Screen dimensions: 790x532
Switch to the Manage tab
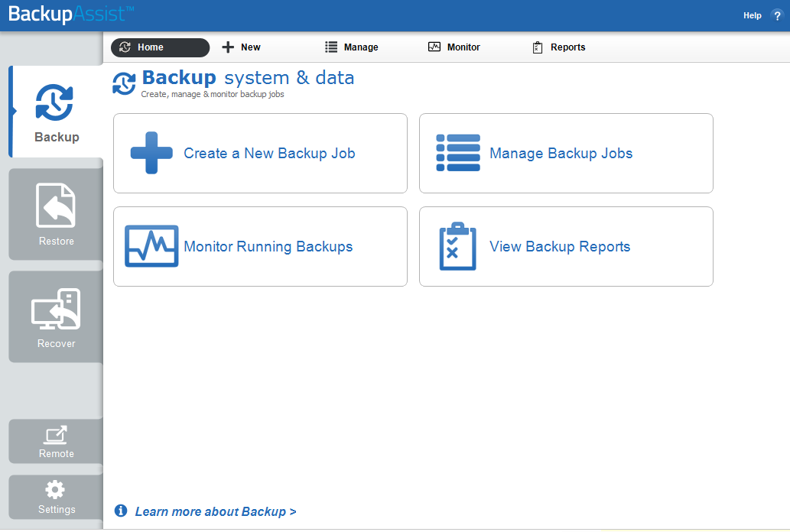click(x=352, y=47)
